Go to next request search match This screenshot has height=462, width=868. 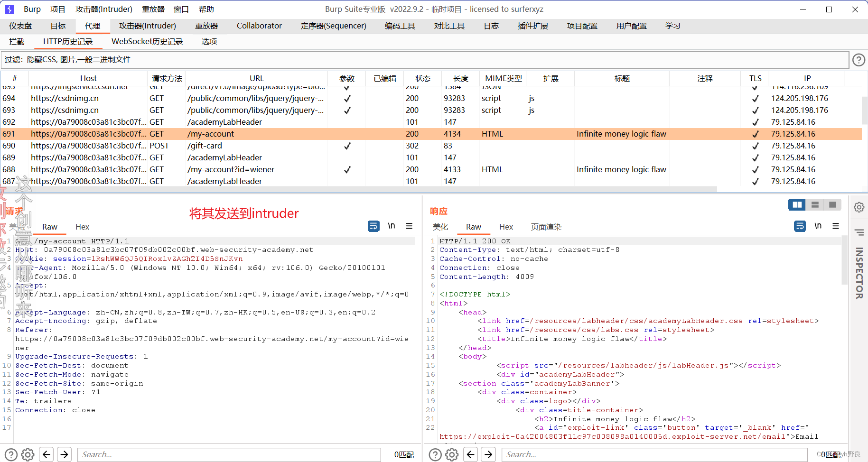point(64,454)
